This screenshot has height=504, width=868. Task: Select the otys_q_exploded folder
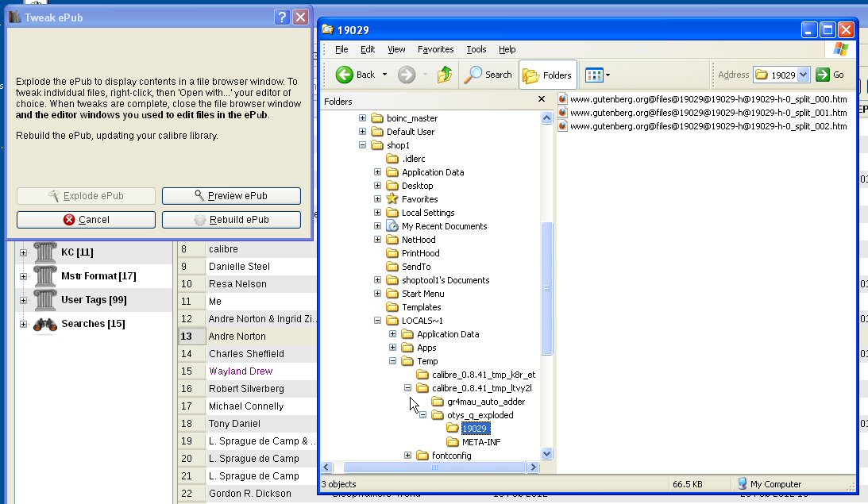[473, 415]
